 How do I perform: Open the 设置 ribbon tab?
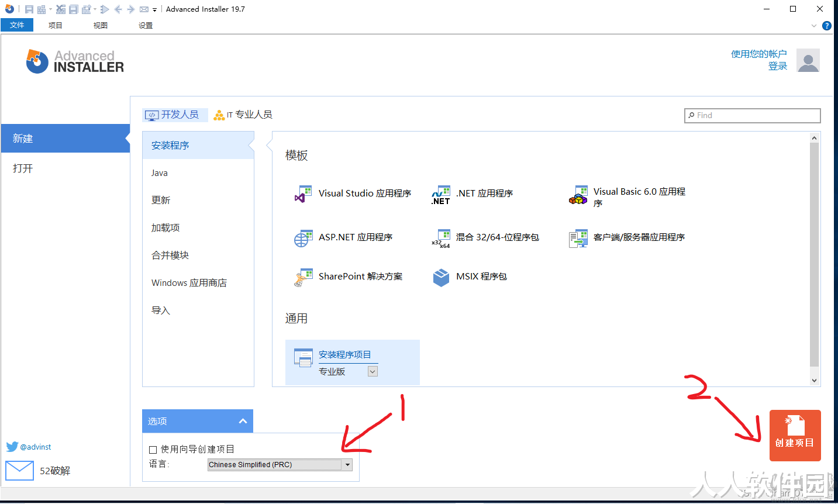click(146, 25)
